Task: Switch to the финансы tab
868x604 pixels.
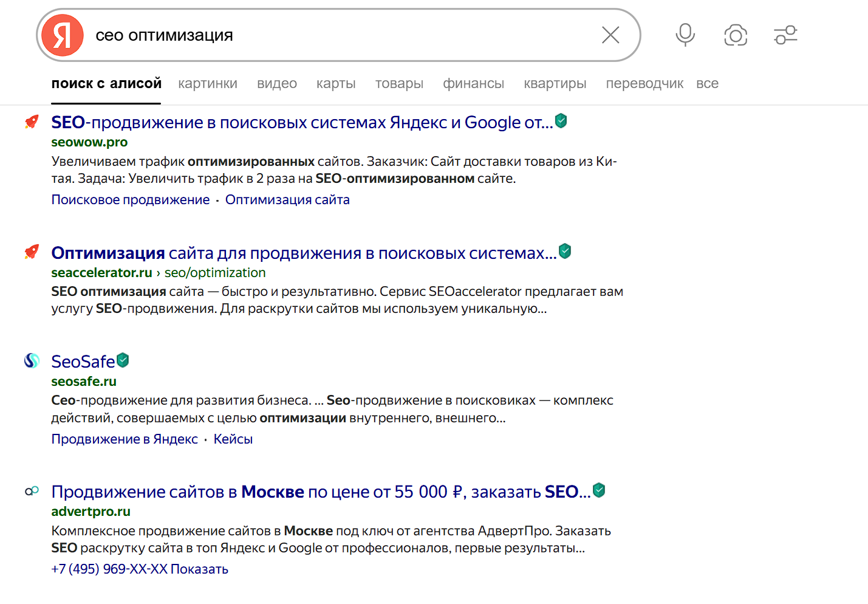Action: click(x=473, y=83)
